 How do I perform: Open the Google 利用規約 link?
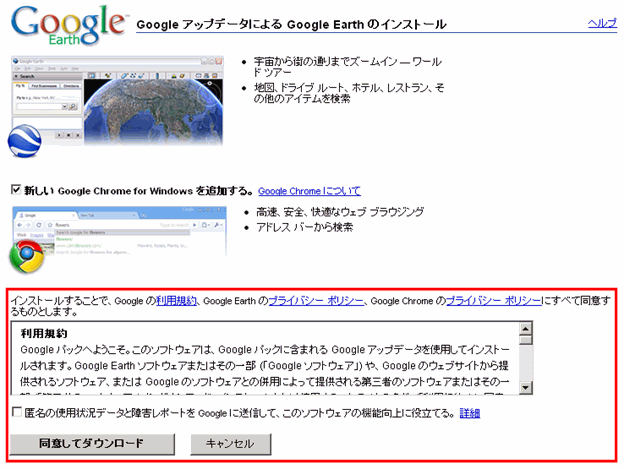pyautogui.click(x=176, y=301)
